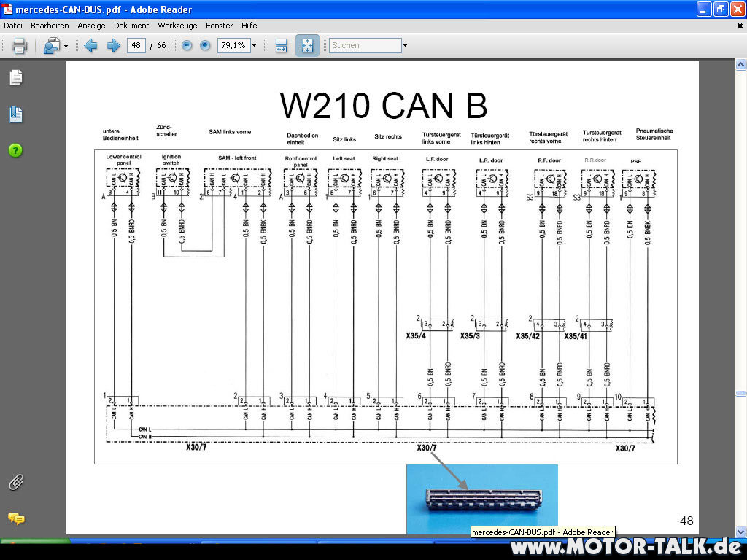Open the collaboration tool icon
Viewport: 747px width, 560px height.
click(52, 46)
